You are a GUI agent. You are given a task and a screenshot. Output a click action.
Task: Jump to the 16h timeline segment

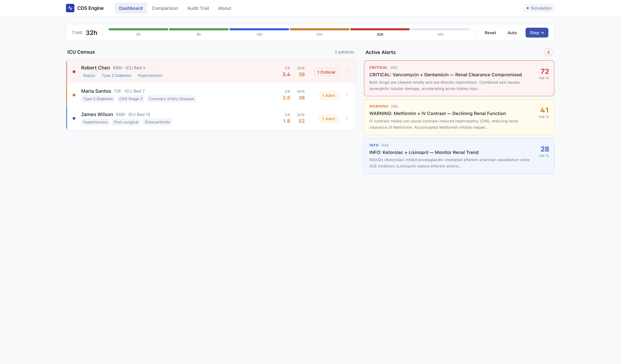259,30
